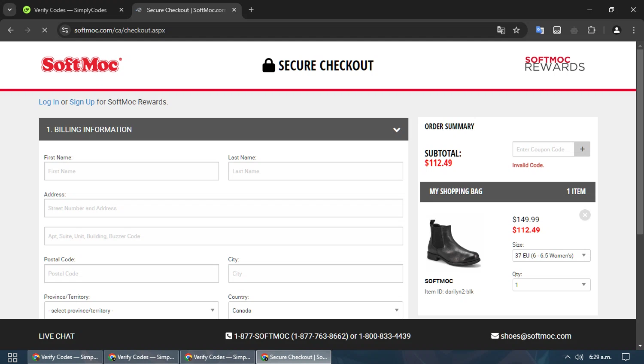Click the Street Number and Address field

point(224,208)
